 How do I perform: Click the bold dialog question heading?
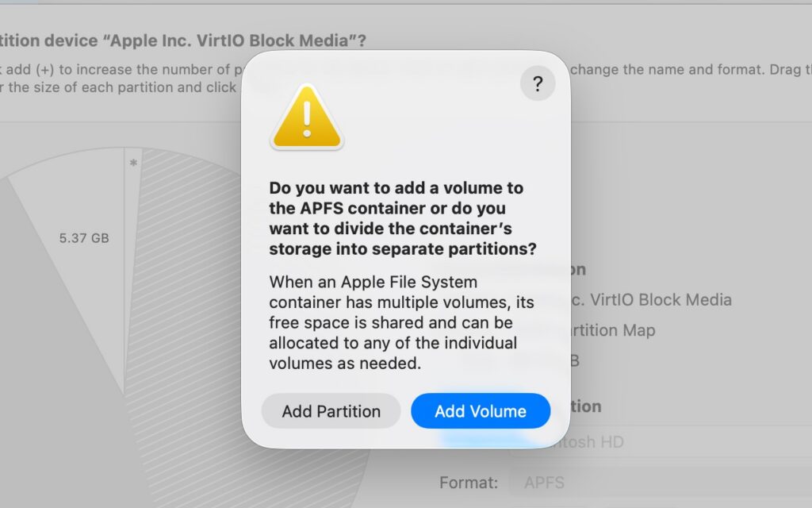tap(402, 218)
